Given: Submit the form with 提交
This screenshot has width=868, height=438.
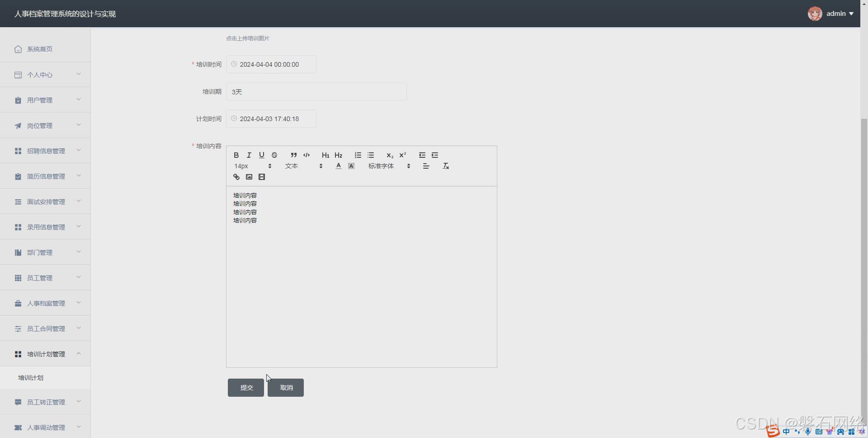Looking at the screenshot, I should pos(246,388).
